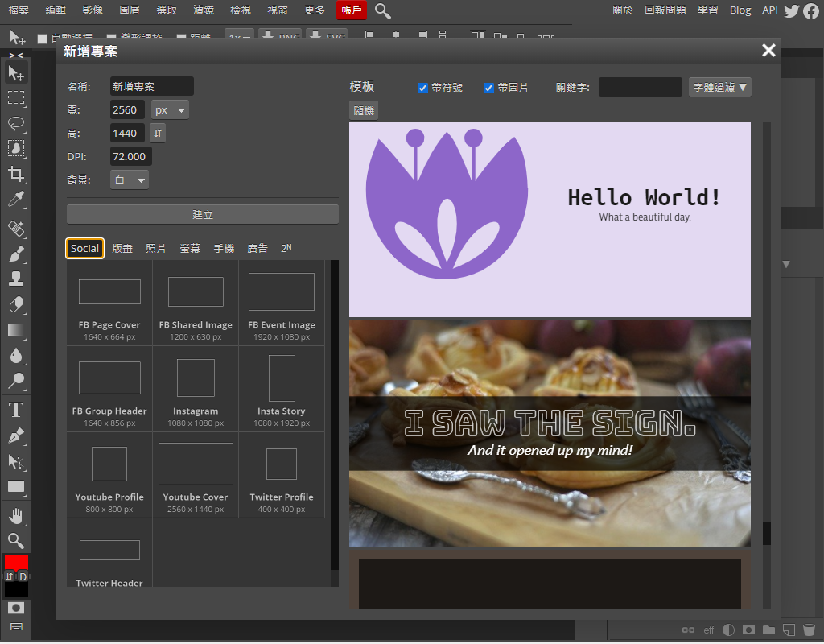Select the Blur tool droplet icon
824x644 pixels.
[x=16, y=355]
